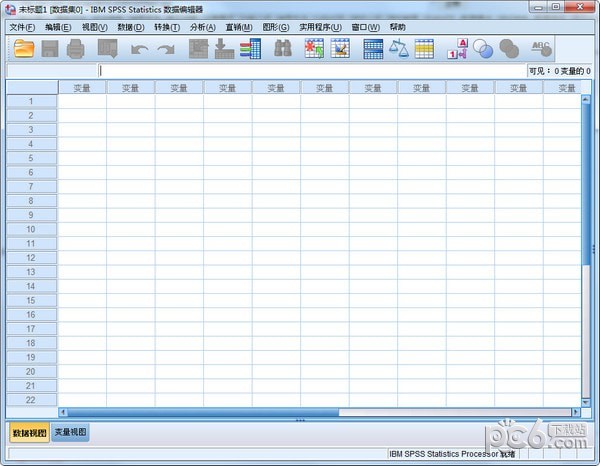Click Insert variable icon
The height and width of the screenshot is (466, 600).
coord(340,49)
